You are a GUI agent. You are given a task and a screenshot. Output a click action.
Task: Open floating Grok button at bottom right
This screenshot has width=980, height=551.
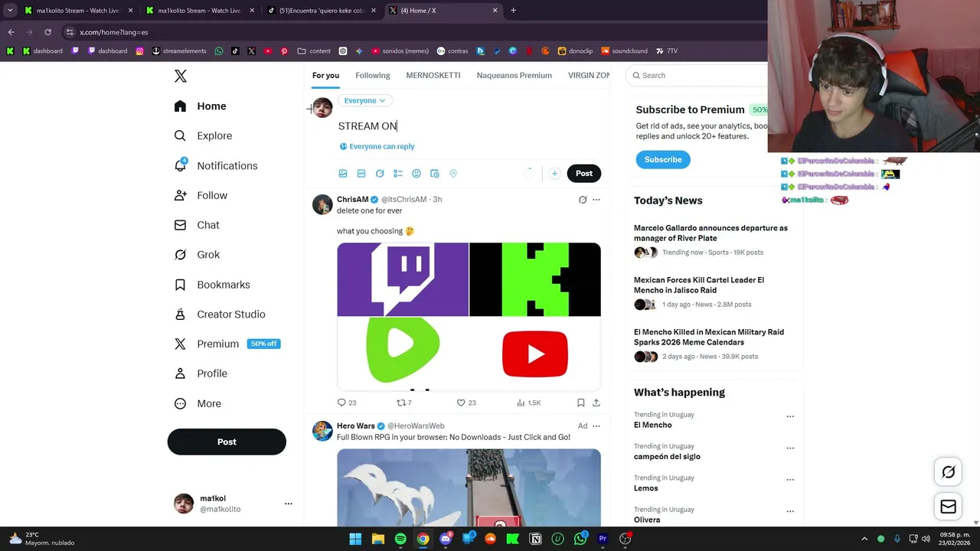click(949, 472)
